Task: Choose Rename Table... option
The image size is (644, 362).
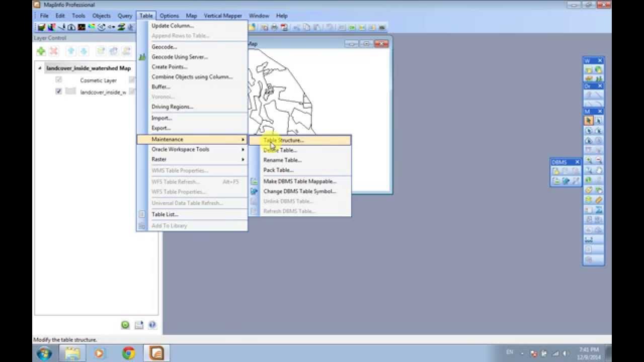Action: click(x=300, y=160)
